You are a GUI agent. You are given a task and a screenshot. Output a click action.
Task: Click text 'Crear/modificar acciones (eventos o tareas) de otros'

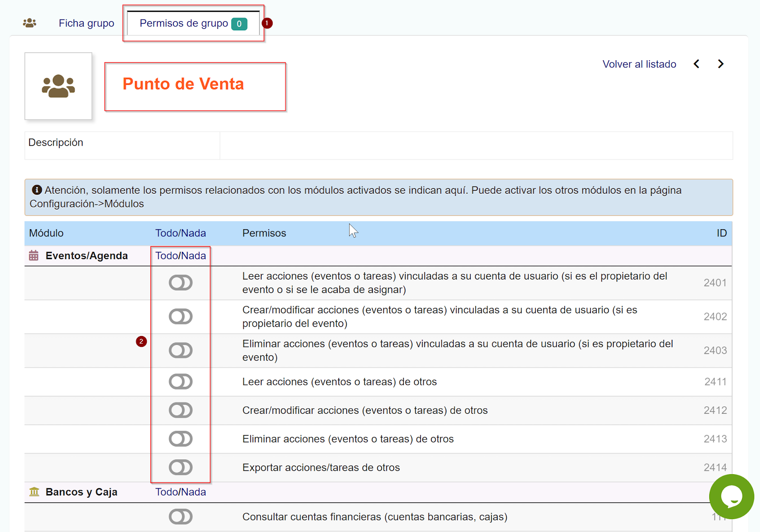pos(365,410)
